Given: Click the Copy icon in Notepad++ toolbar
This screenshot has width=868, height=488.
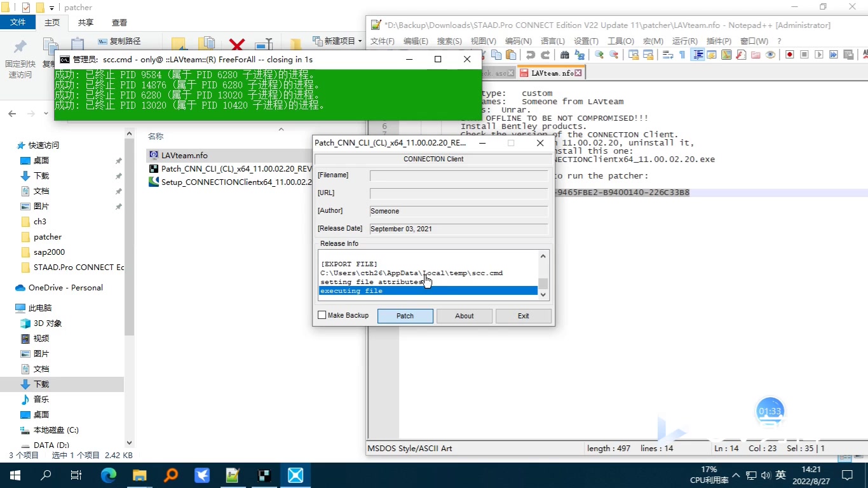Looking at the screenshot, I should [496, 55].
